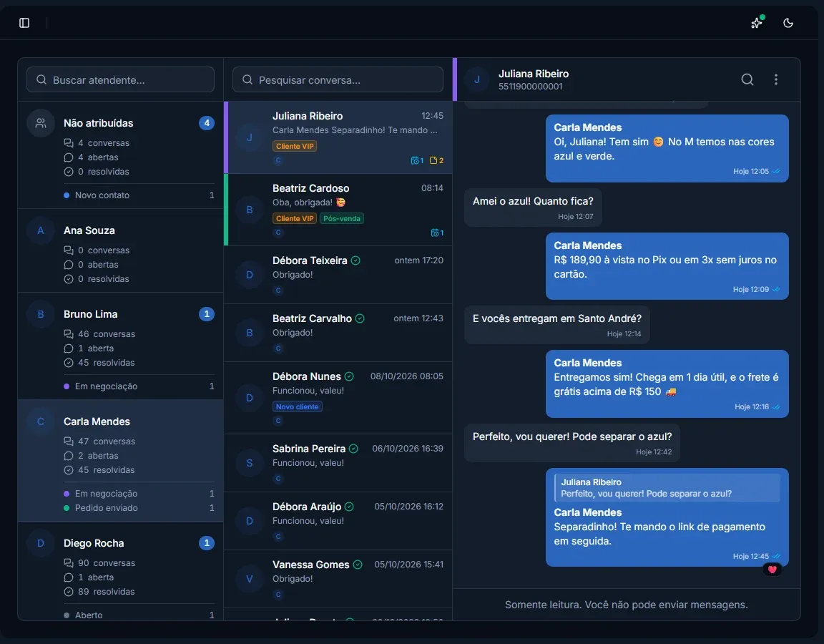Switch theme with the moon icon

(x=788, y=23)
